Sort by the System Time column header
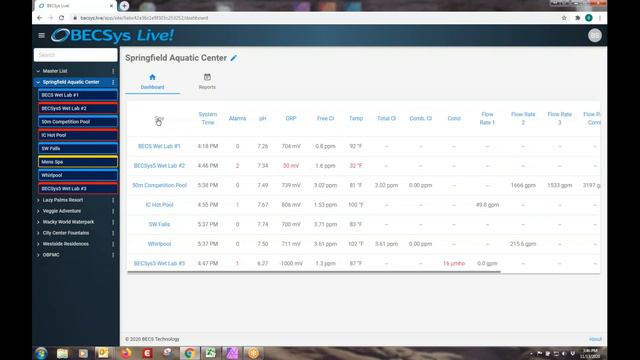 208,118
